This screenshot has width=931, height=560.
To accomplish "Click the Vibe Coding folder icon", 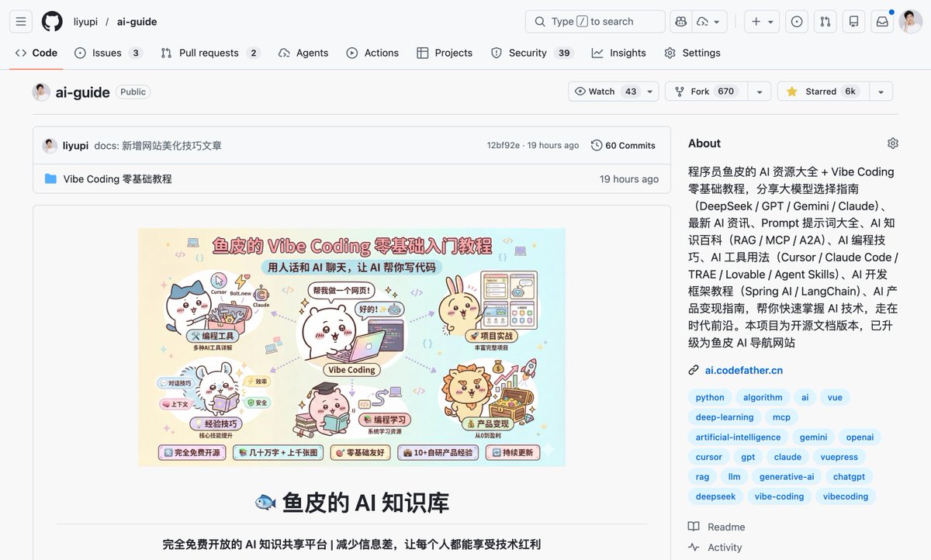I will coord(51,179).
